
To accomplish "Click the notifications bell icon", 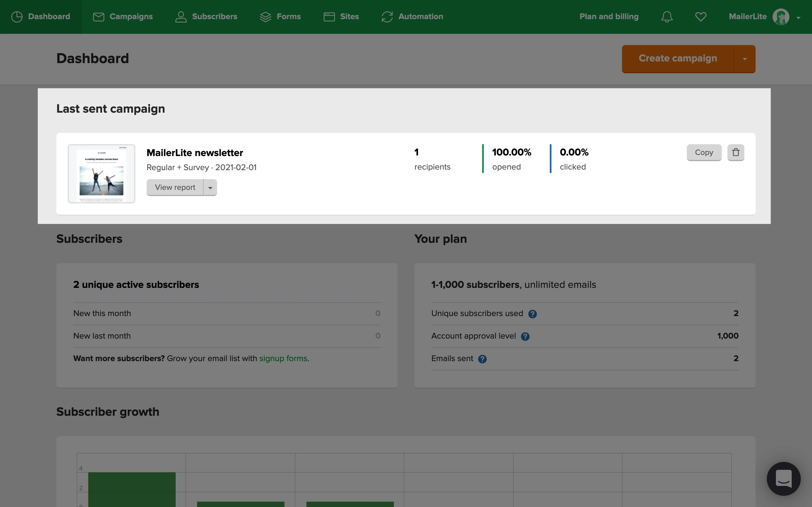I will point(667,17).
